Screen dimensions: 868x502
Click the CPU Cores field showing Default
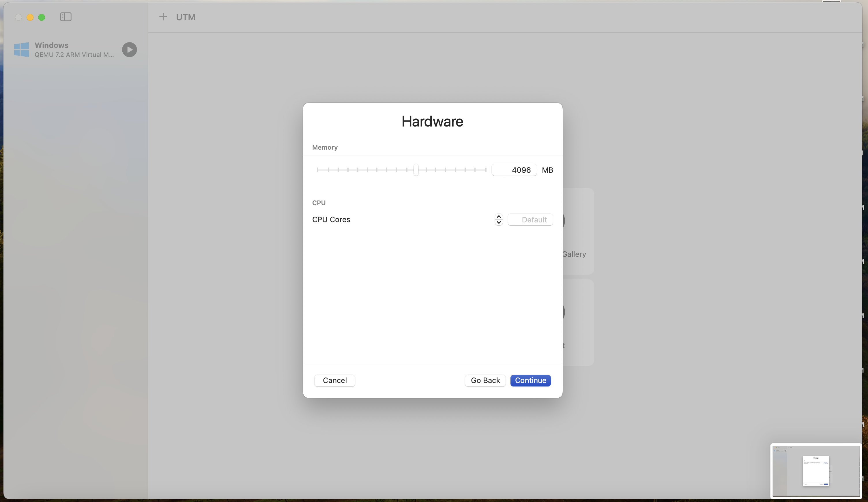tap(530, 220)
